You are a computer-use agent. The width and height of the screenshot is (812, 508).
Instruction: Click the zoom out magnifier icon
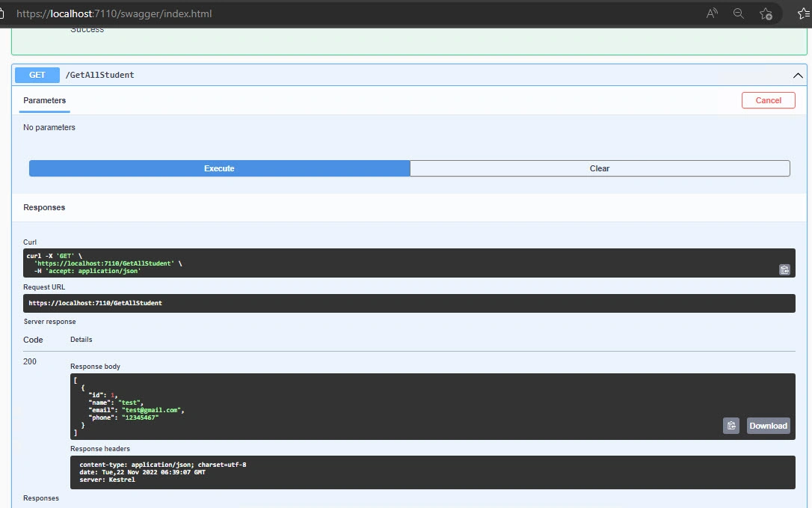pos(739,13)
